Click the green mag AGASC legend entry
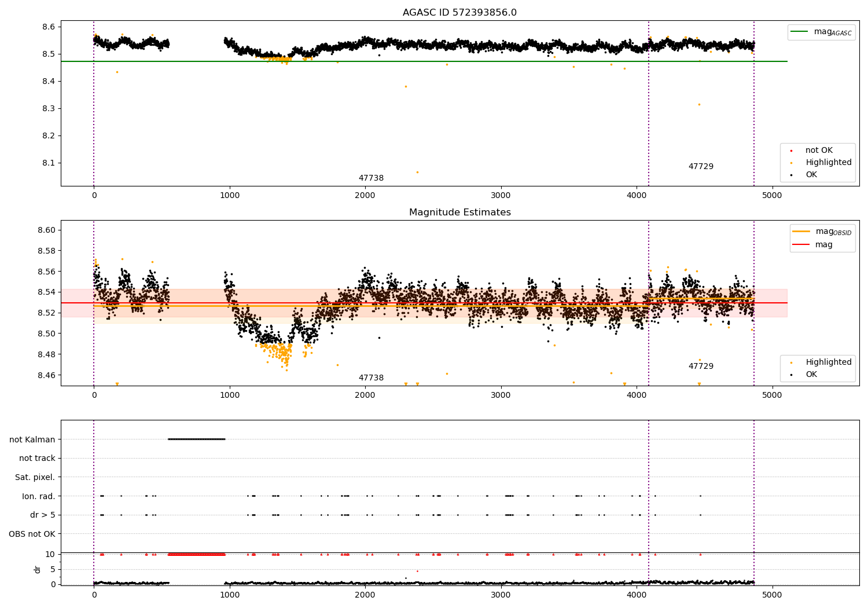The image size is (868, 608). (x=821, y=32)
